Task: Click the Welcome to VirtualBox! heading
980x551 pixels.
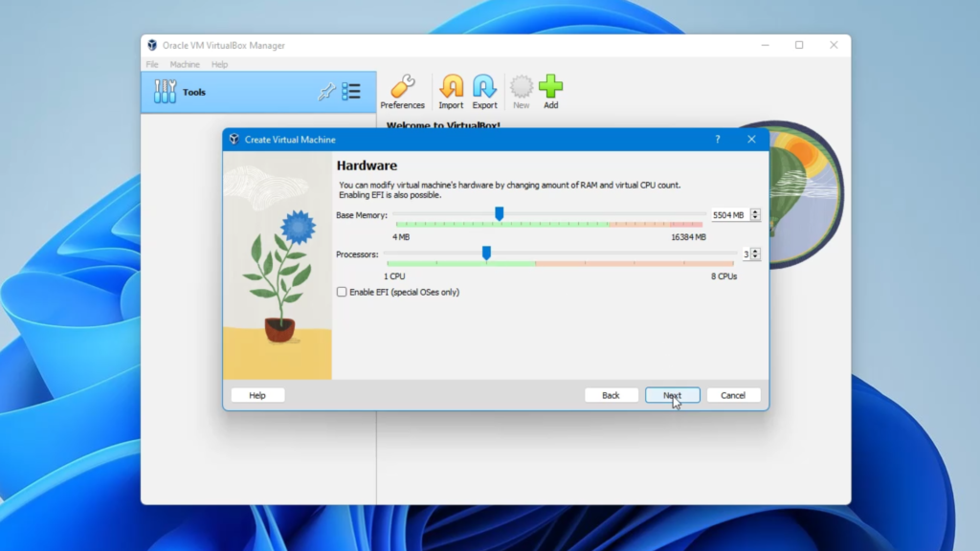Action: point(443,125)
